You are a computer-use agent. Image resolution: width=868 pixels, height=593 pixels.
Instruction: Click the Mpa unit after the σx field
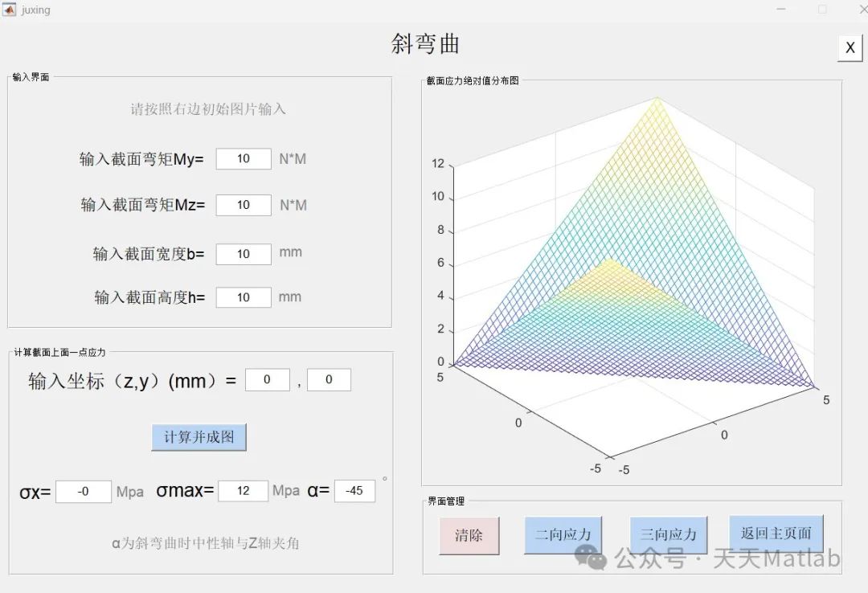point(129,493)
